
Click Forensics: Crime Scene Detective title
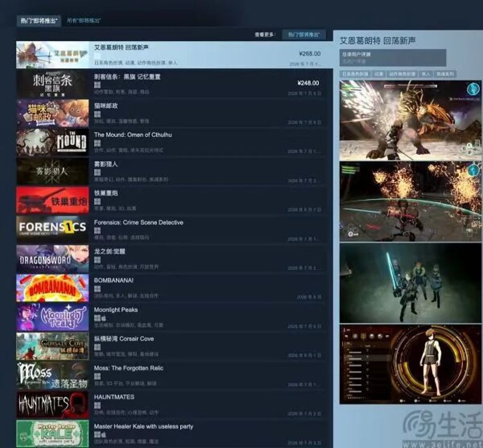tap(139, 222)
